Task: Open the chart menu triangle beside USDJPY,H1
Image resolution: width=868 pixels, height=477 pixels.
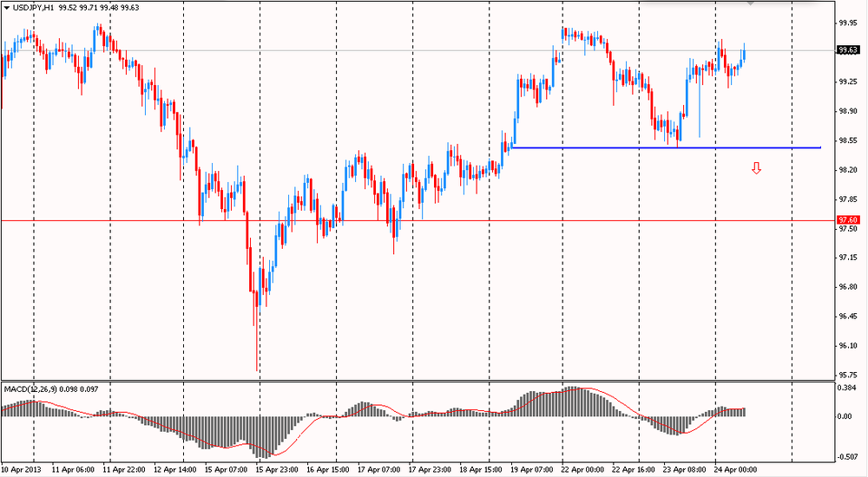Action: (x=7, y=8)
